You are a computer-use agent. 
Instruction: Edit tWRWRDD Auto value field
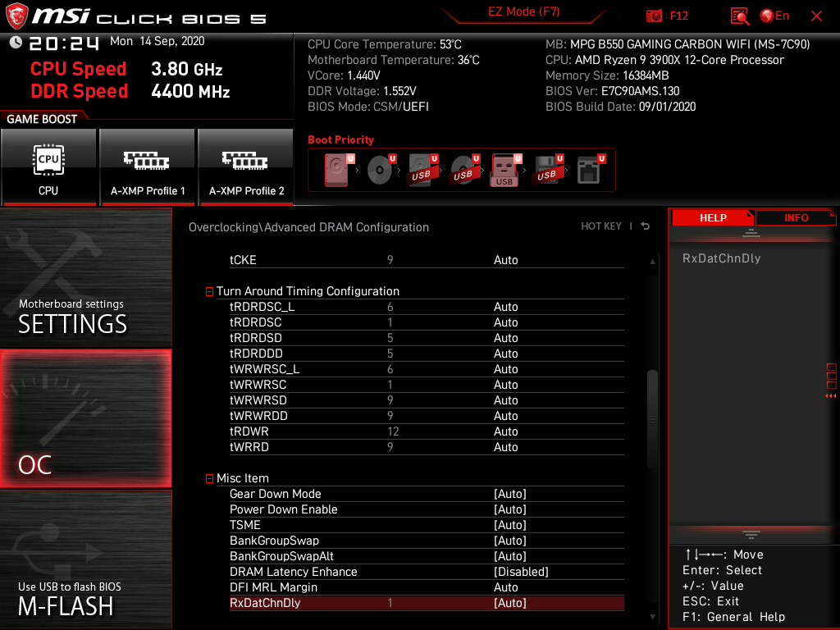pos(505,415)
